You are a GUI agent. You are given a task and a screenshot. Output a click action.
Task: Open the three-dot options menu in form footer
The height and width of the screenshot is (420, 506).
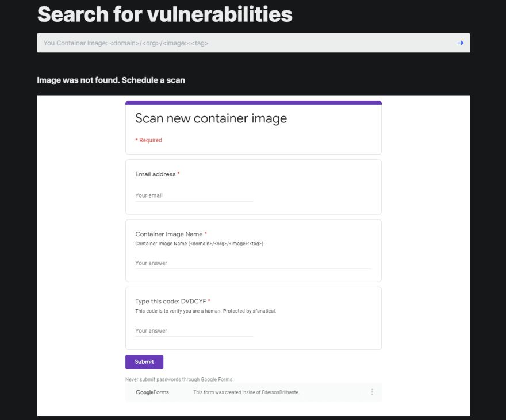pyautogui.click(x=372, y=392)
